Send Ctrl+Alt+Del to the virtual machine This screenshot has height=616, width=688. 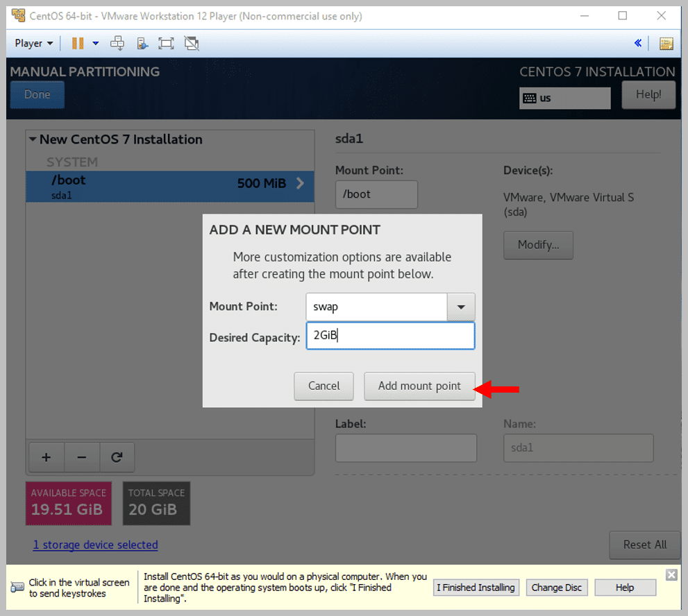[x=117, y=44]
